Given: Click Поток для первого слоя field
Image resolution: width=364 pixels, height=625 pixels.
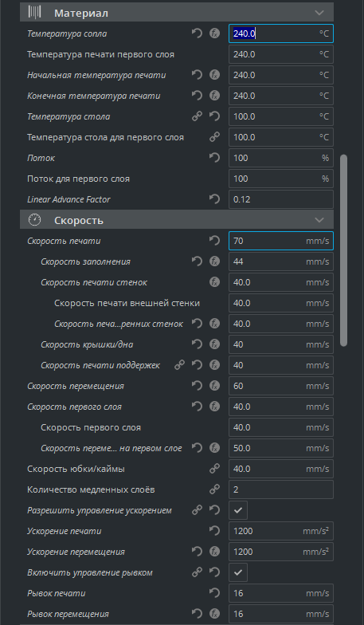Looking at the screenshot, I should 281,179.
